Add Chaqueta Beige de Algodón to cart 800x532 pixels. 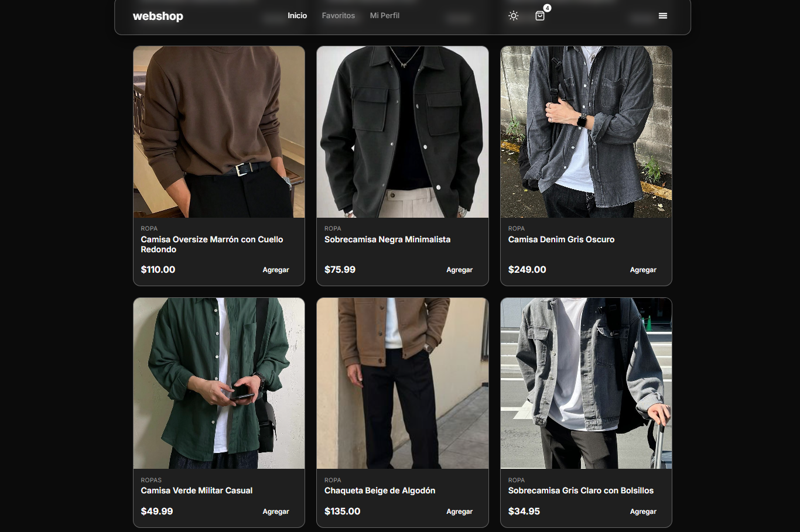[x=459, y=512]
